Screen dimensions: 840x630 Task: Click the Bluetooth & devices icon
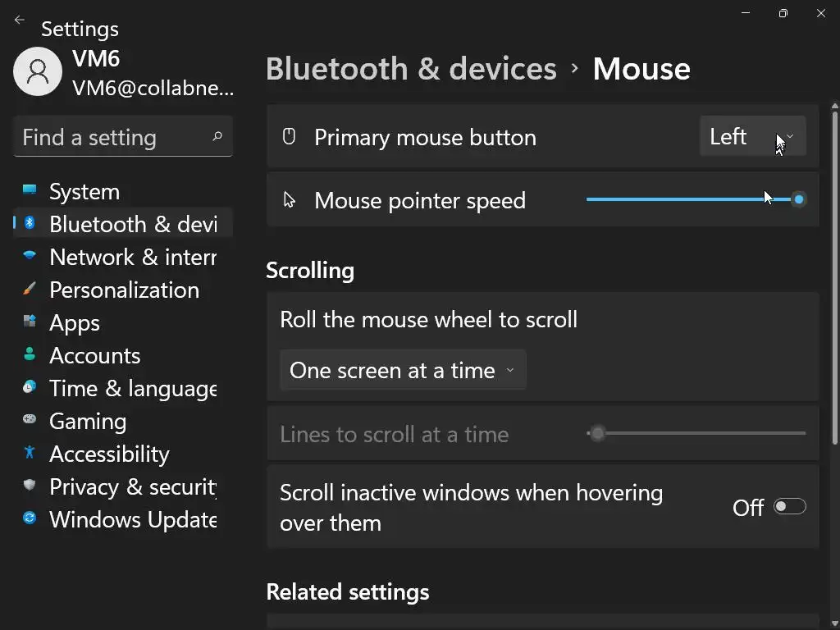tap(30, 223)
